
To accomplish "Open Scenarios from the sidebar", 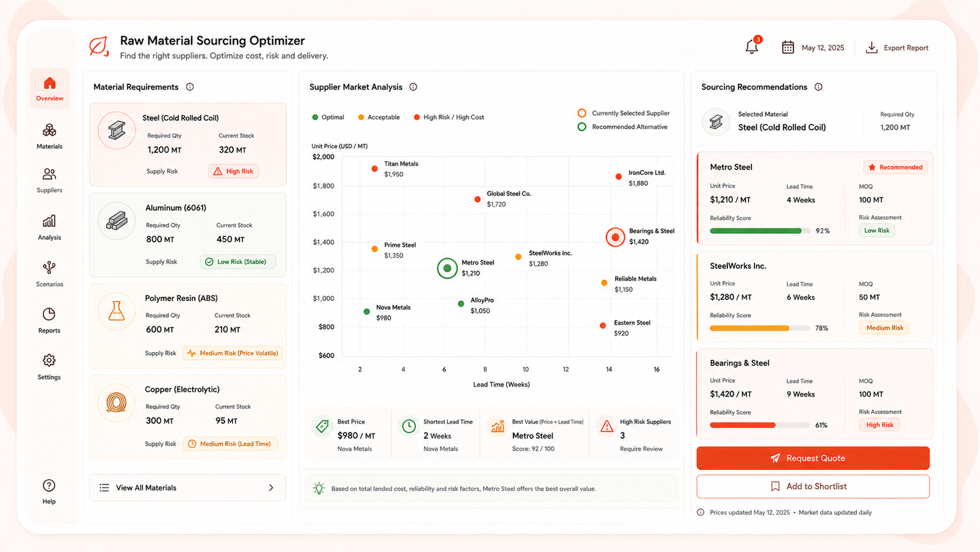I will (x=49, y=274).
